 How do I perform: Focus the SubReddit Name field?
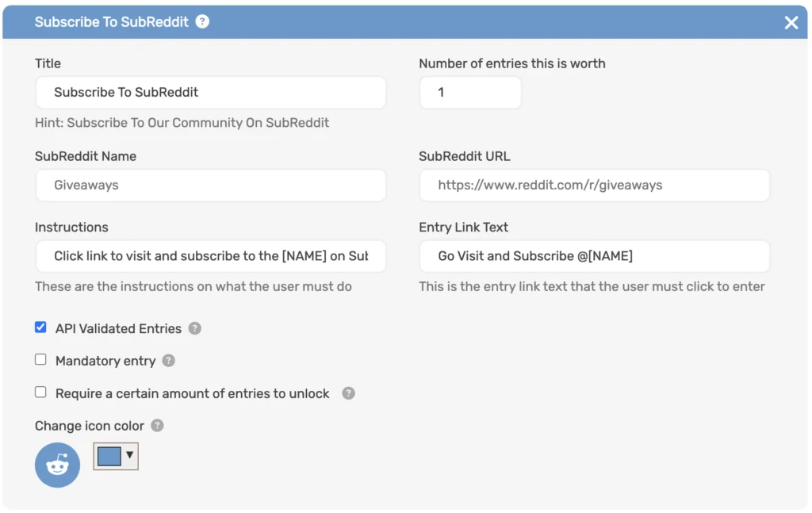click(x=210, y=186)
